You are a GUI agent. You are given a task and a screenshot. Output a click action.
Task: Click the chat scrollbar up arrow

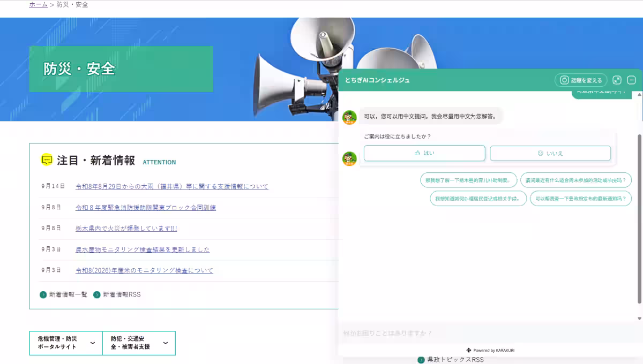click(x=639, y=95)
